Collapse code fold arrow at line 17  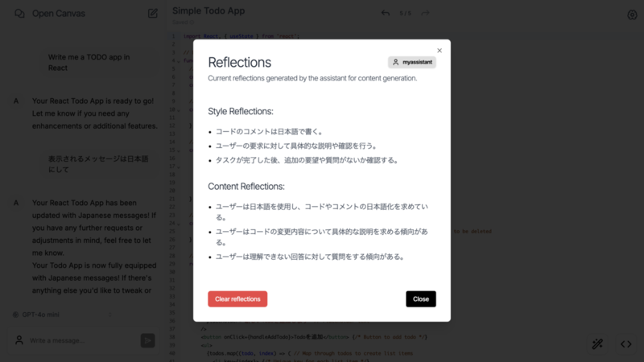[x=178, y=167]
